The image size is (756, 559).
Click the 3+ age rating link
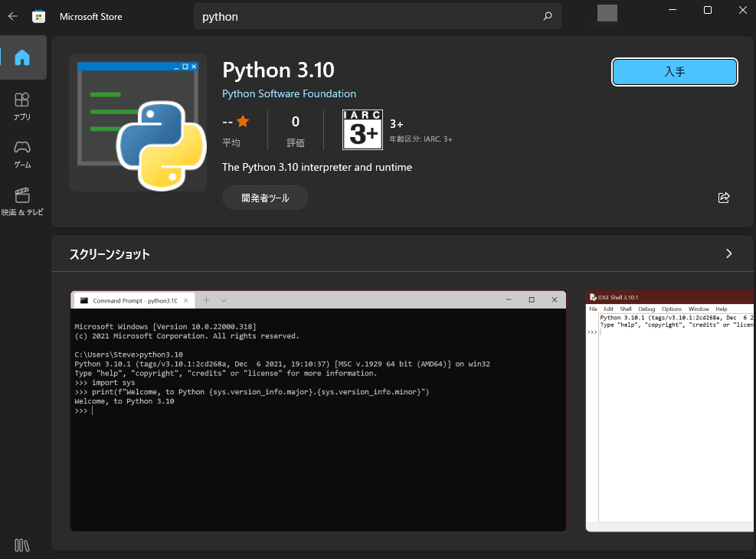397,123
